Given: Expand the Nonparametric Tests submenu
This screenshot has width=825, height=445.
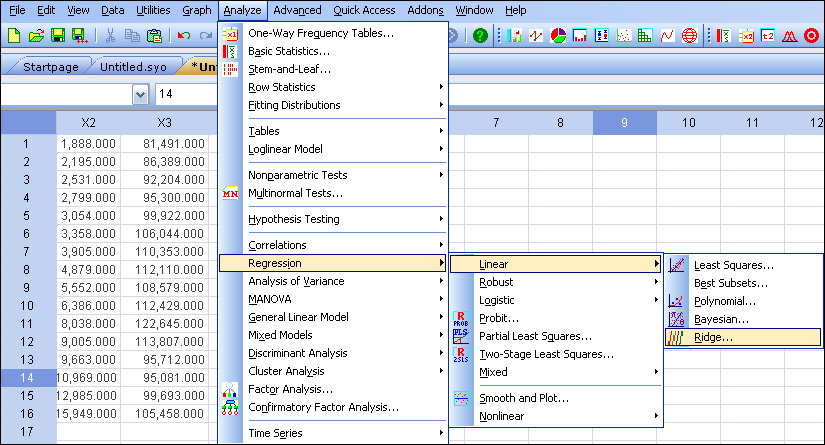Looking at the screenshot, I should coord(333,175).
